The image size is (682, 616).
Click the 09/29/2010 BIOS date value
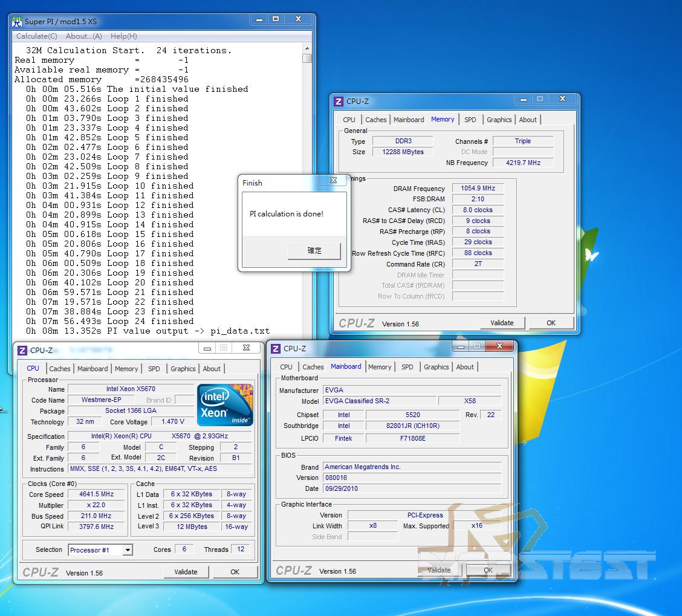[412, 488]
